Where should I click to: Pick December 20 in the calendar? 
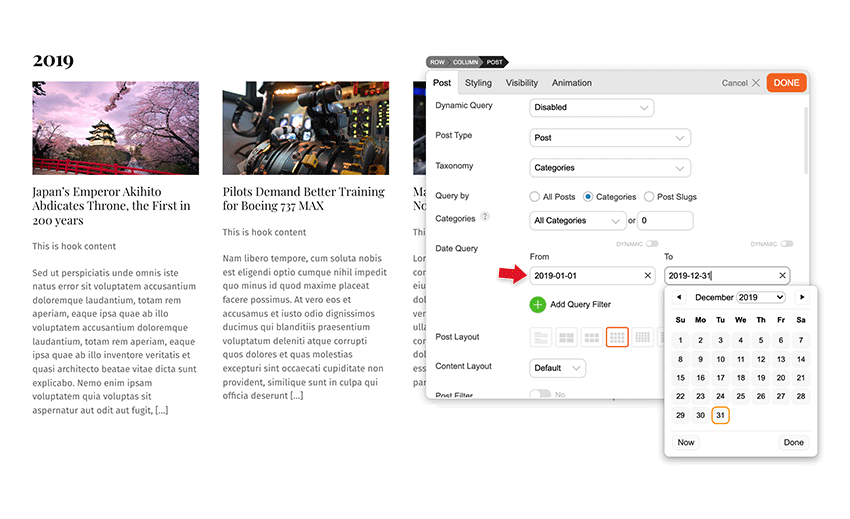pos(781,378)
